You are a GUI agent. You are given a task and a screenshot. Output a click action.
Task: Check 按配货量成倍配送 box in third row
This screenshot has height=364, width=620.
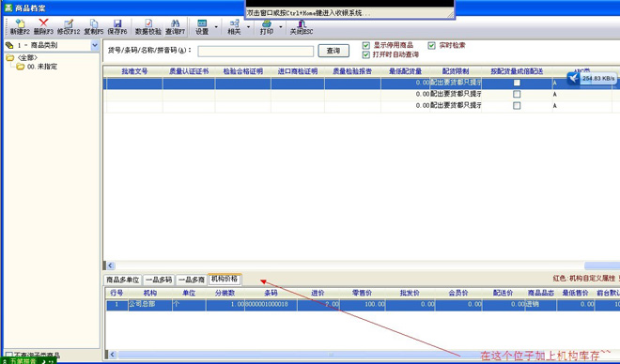(517, 105)
